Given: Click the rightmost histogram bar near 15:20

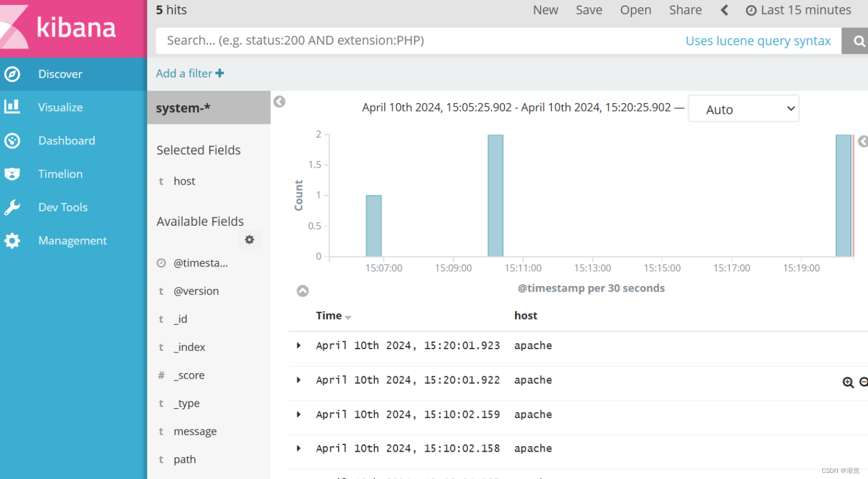Looking at the screenshot, I should pos(843,196).
